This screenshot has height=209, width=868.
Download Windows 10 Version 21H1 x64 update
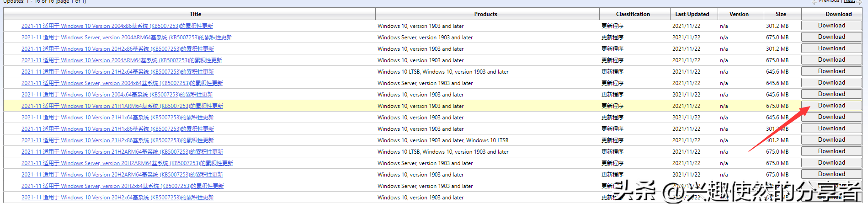point(831,117)
